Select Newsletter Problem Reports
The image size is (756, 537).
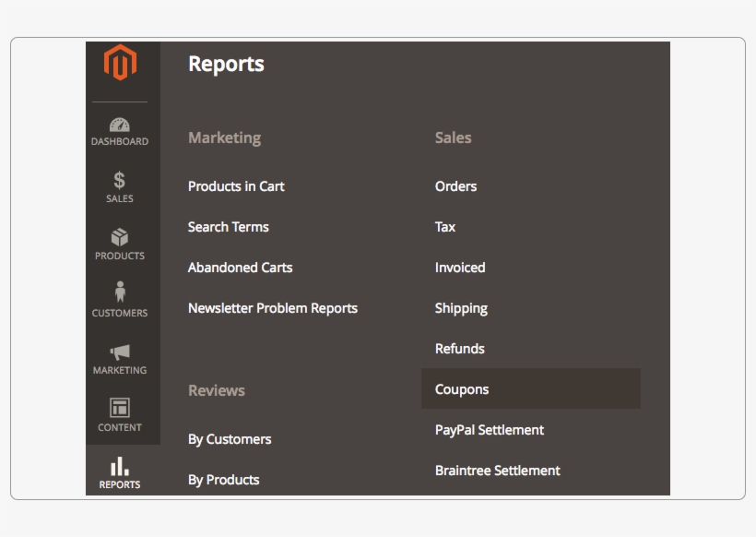273,307
